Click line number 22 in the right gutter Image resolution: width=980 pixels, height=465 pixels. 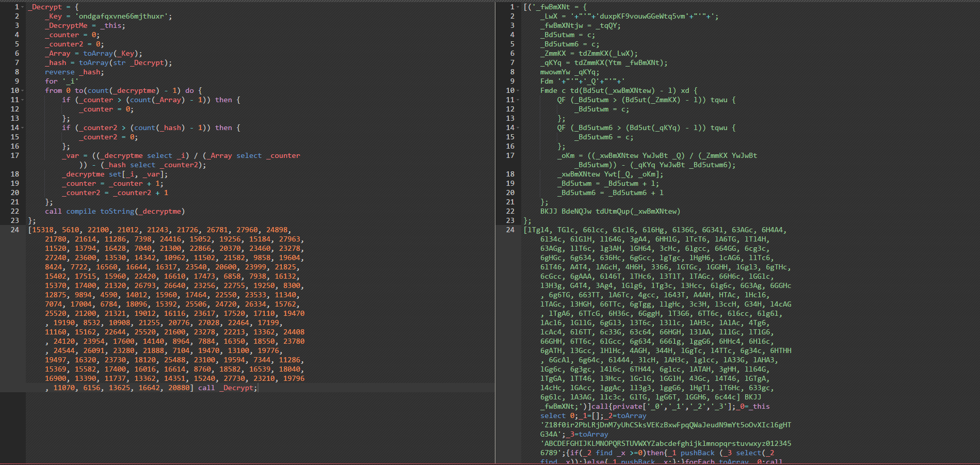tap(510, 212)
